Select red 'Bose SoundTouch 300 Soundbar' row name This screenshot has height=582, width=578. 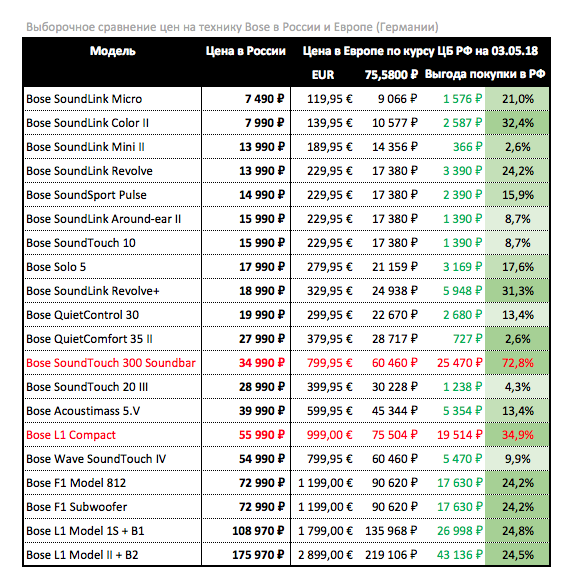point(111,363)
